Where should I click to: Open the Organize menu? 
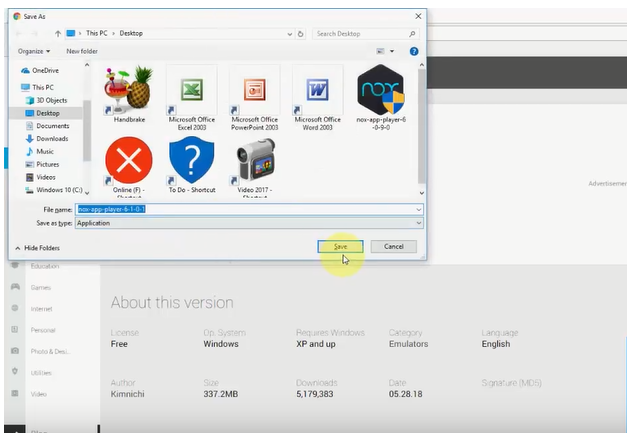34,51
